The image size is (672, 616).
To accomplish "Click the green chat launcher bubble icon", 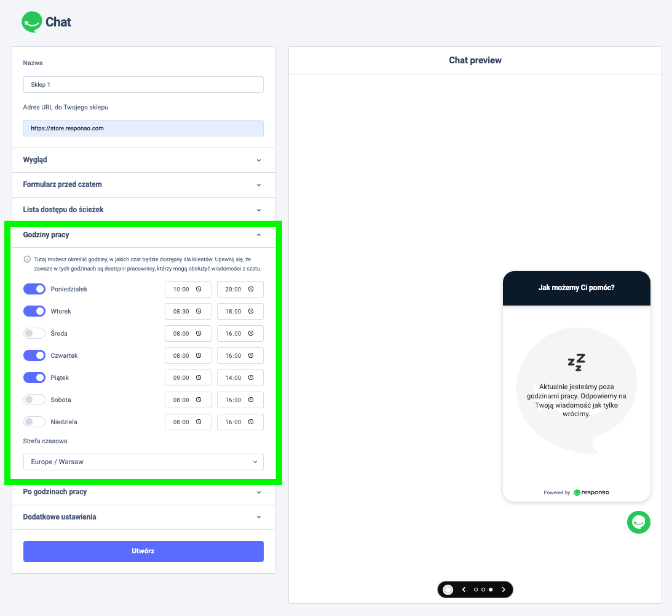I will (x=638, y=522).
